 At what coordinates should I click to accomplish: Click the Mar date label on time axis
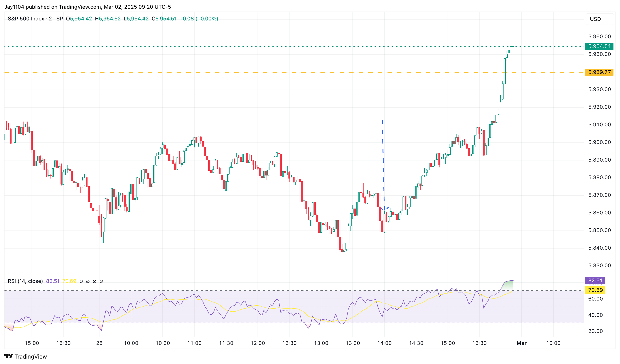(x=521, y=343)
